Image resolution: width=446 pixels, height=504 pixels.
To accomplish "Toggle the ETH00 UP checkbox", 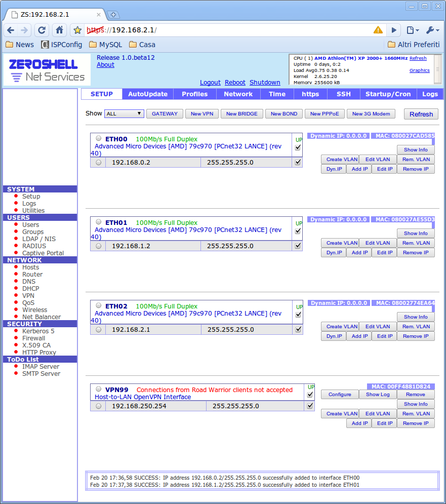I will tap(298, 147).
